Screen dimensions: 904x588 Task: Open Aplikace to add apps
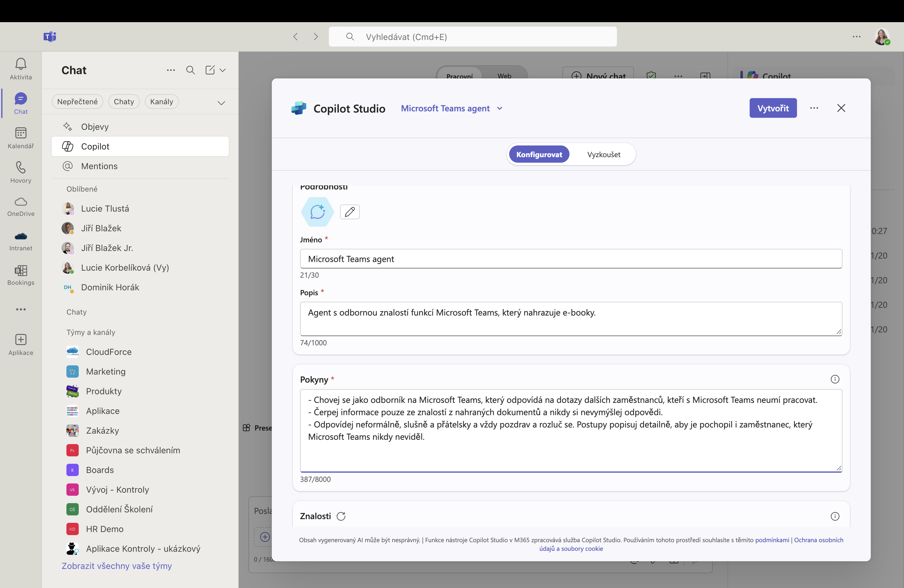(x=21, y=344)
